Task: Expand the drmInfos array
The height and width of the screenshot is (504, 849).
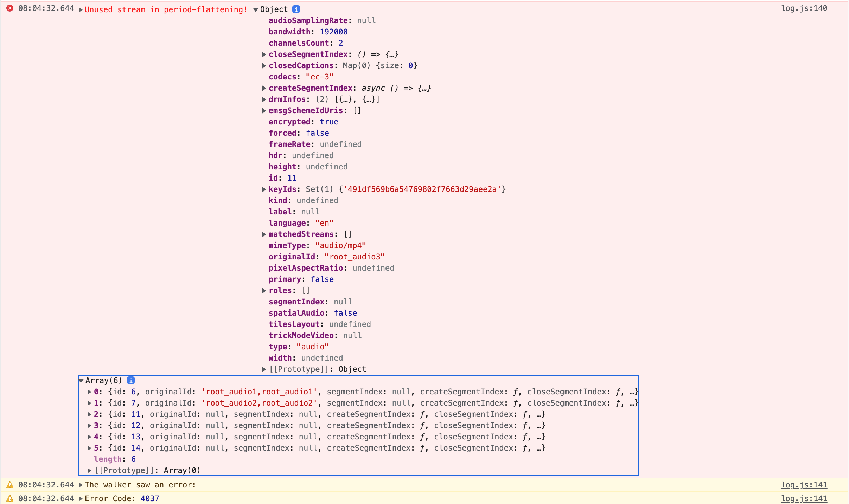Action: click(x=264, y=99)
